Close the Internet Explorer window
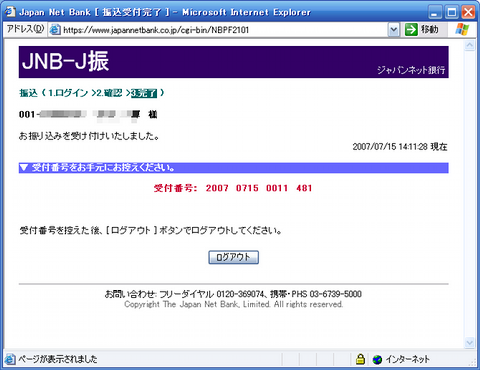This screenshot has height=372, width=483. (469, 12)
